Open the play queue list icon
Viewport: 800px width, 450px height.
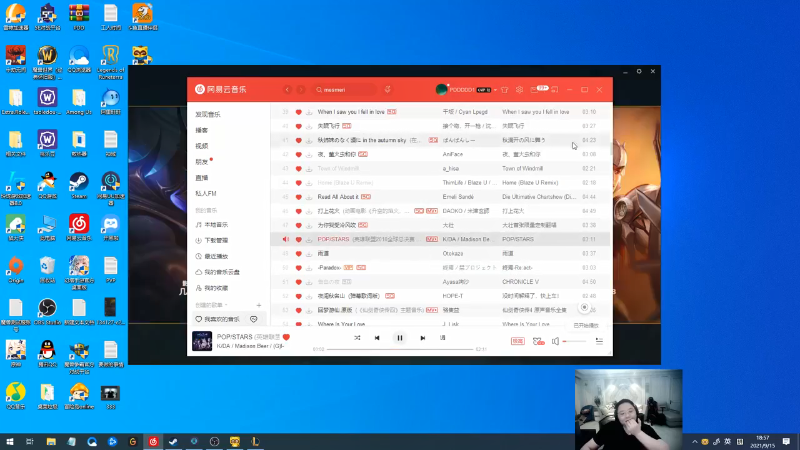tap(599, 341)
